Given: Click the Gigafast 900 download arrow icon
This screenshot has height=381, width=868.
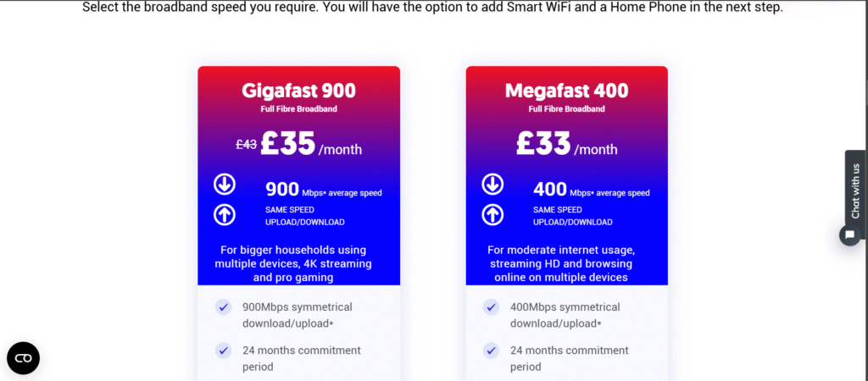Looking at the screenshot, I should [225, 184].
